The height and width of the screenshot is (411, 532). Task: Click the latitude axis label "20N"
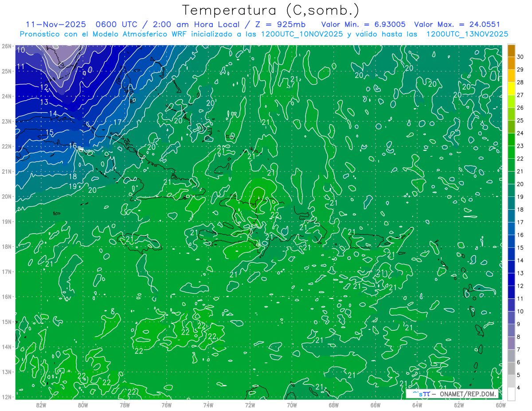7,196
